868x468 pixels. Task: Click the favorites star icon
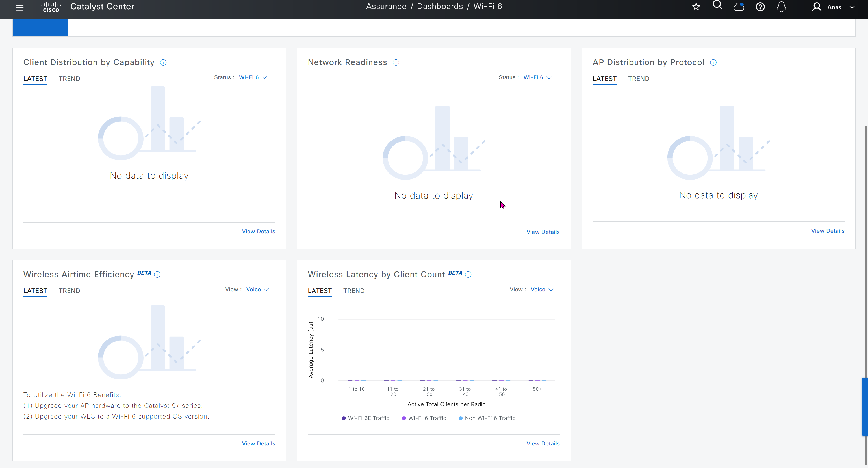click(696, 7)
